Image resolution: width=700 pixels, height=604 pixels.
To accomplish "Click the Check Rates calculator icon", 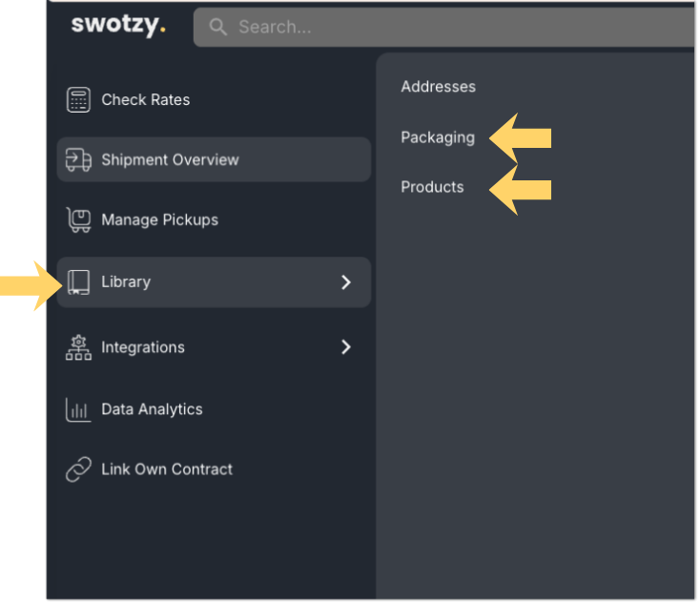I will point(78,99).
